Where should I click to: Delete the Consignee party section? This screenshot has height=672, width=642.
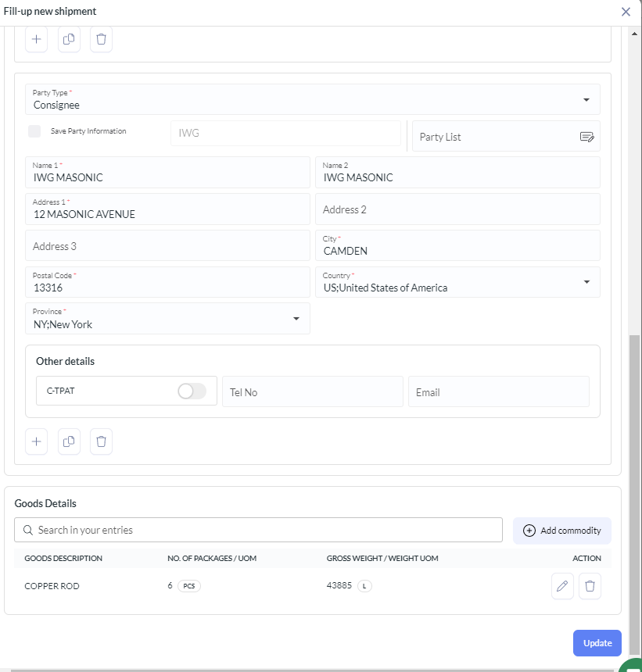click(x=101, y=441)
